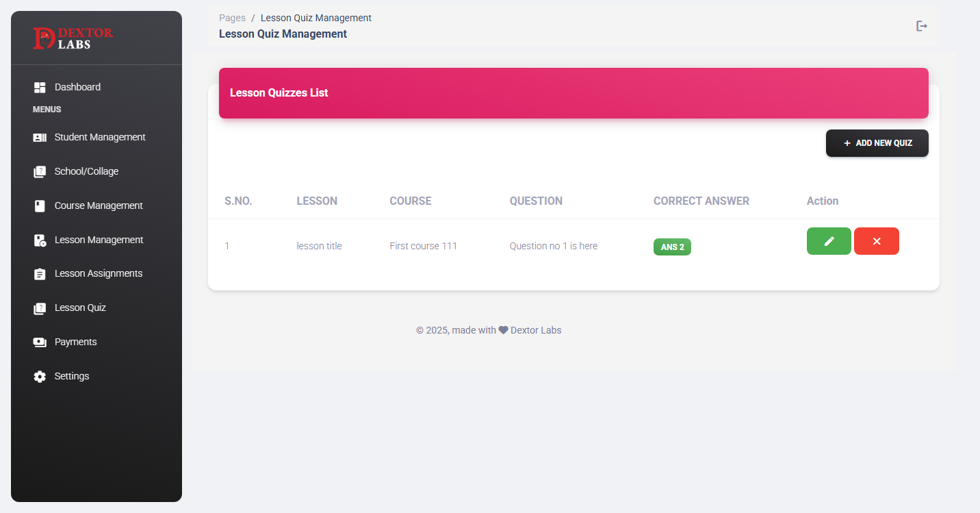Click the Settings gear icon
Screen dimensions: 980x513
[40, 377]
